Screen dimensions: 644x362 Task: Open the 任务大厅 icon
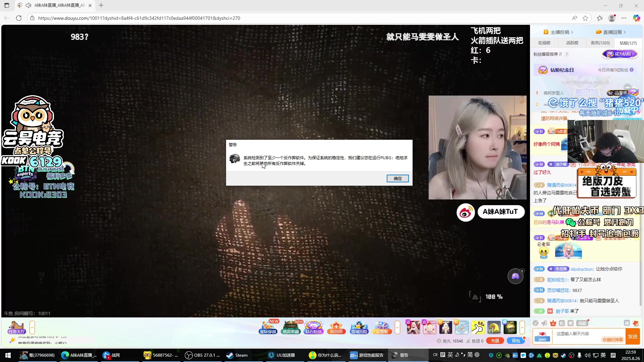(17, 327)
